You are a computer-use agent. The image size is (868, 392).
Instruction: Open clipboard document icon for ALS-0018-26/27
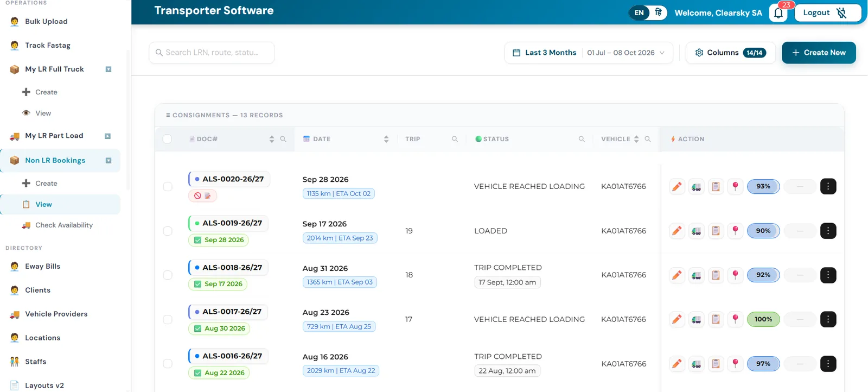(716, 275)
